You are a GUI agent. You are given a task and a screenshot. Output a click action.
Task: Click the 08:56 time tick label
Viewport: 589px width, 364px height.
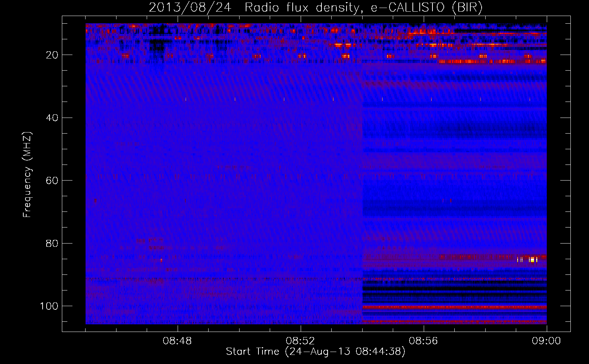423,341
